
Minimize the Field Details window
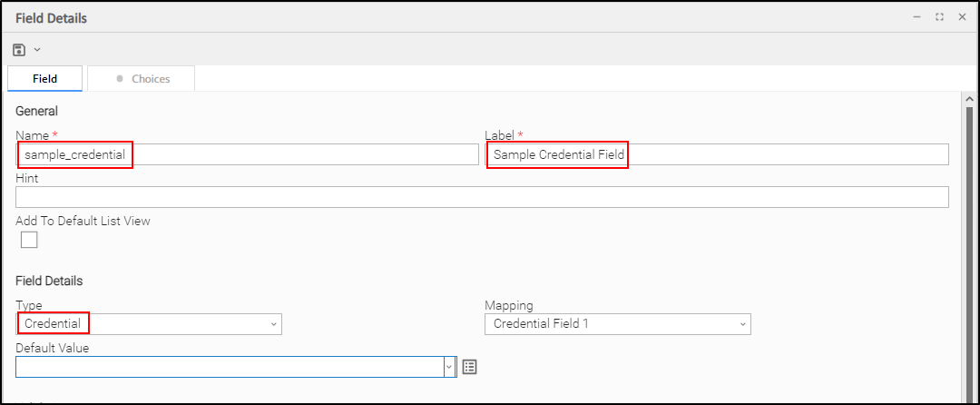[916, 17]
